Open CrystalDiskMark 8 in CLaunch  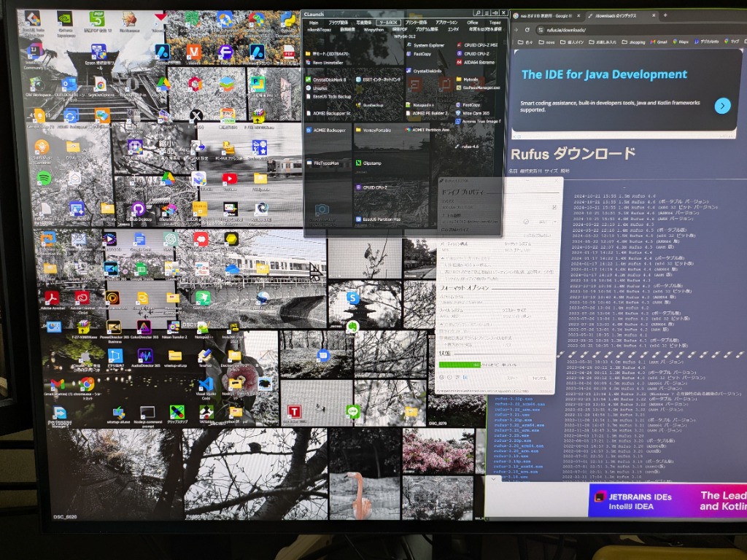pyautogui.click(x=326, y=79)
